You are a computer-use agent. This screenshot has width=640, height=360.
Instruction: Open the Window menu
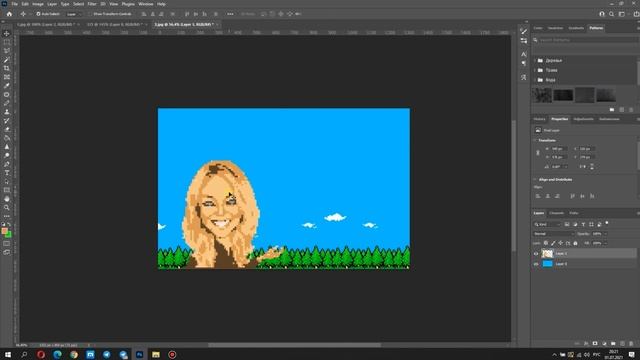click(x=145, y=4)
